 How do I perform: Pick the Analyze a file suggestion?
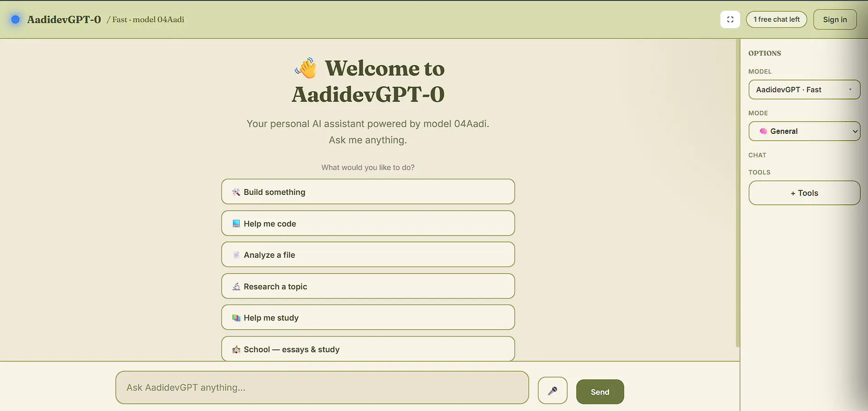click(x=368, y=255)
